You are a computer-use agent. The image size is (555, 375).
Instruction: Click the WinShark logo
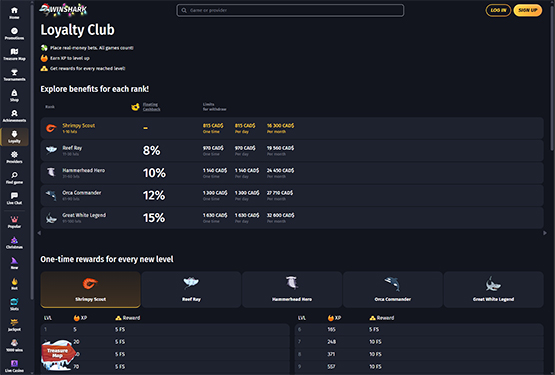pos(63,10)
